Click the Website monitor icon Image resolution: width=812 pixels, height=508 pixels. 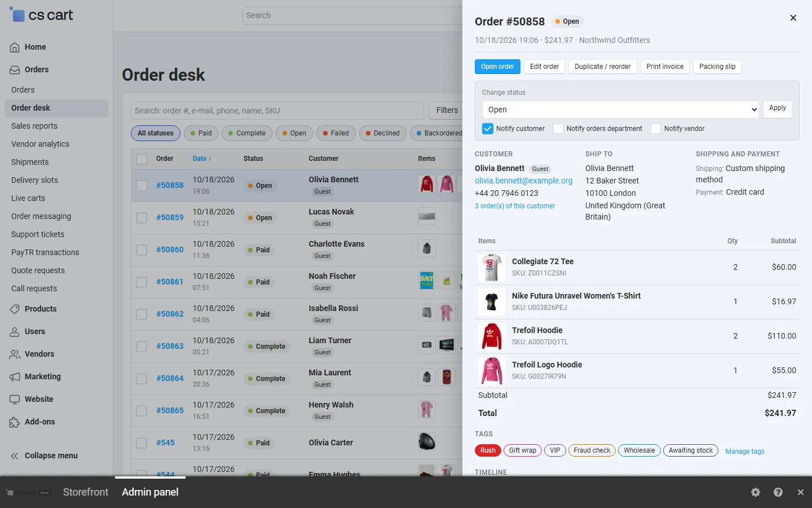pyautogui.click(x=15, y=400)
